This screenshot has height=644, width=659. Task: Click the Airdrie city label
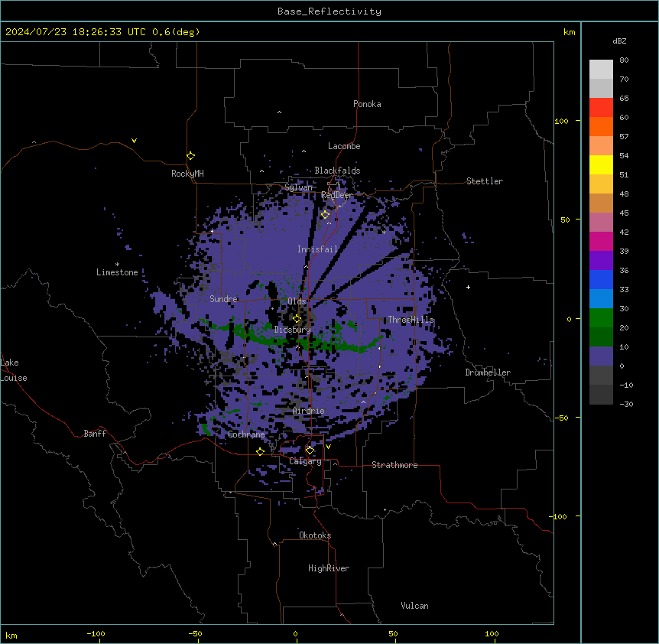click(309, 411)
